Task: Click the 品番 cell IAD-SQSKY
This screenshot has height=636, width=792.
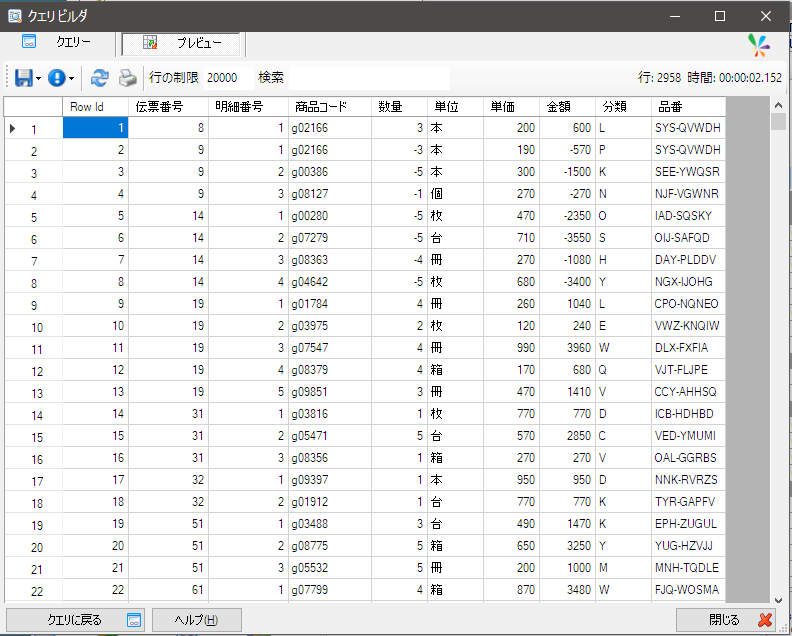Action: (x=688, y=216)
